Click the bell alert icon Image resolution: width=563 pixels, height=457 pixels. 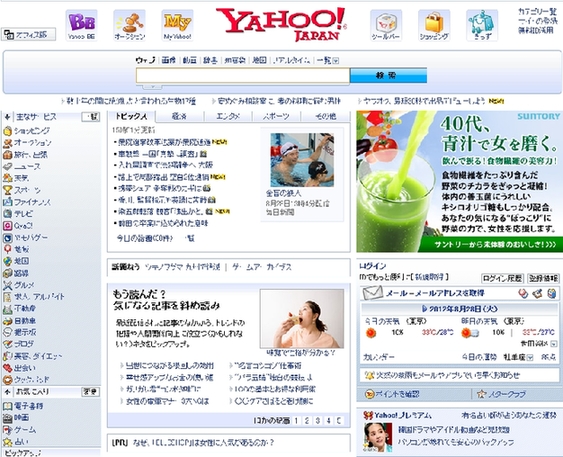(369, 376)
